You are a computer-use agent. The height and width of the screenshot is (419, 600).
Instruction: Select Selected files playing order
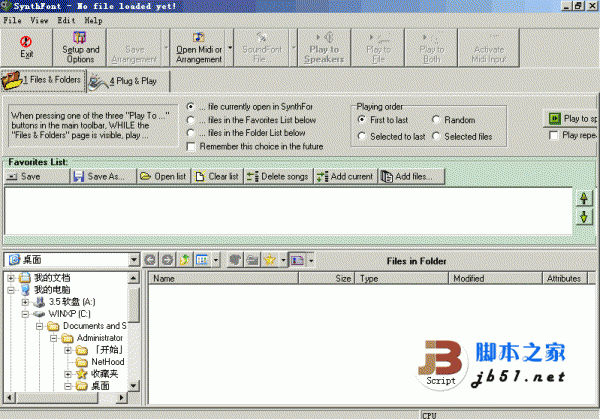(436, 136)
